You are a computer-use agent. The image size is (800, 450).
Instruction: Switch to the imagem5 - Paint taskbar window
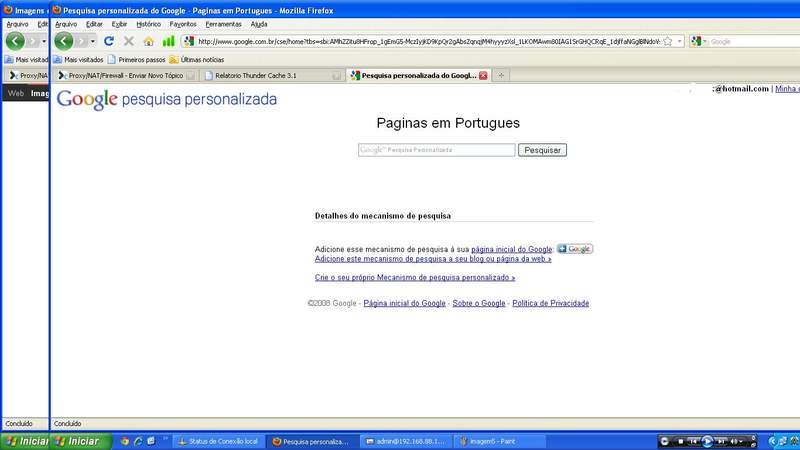500,441
